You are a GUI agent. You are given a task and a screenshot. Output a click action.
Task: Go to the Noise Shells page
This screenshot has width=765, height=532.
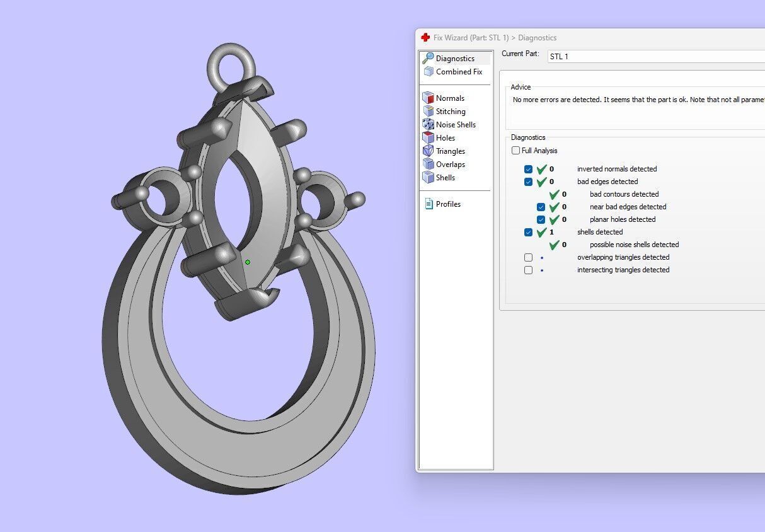pyautogui.click(x=456, y=124)
